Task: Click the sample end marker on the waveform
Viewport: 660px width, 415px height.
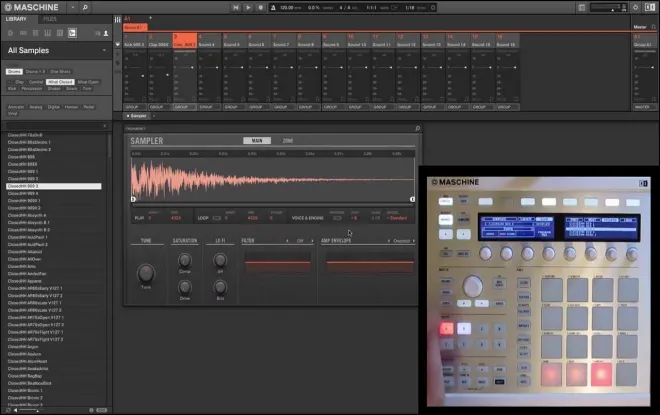Action: (412, 199)
